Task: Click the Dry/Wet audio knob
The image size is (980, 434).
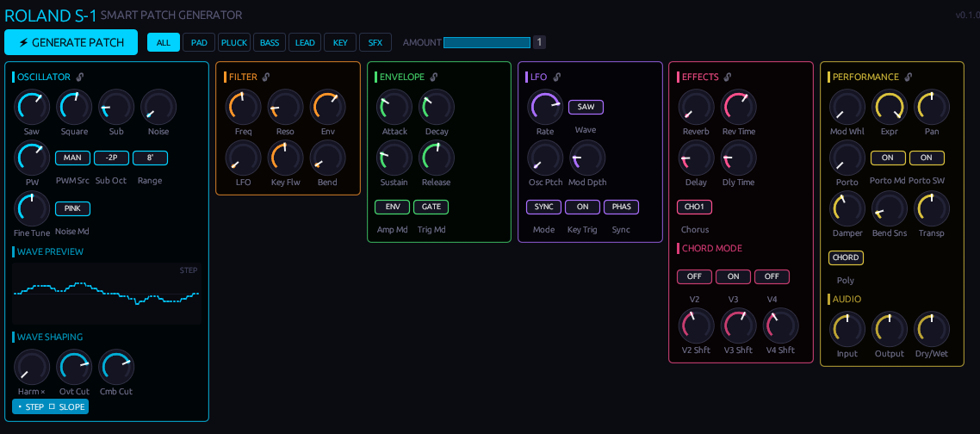Action: 932,330
